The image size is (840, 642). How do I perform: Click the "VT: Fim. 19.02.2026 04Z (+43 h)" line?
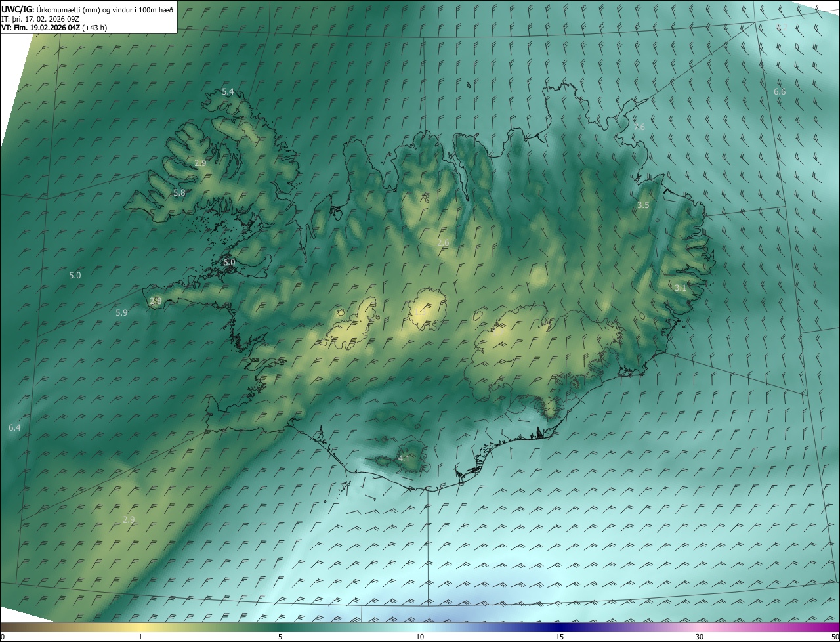[x=54, y=28]
